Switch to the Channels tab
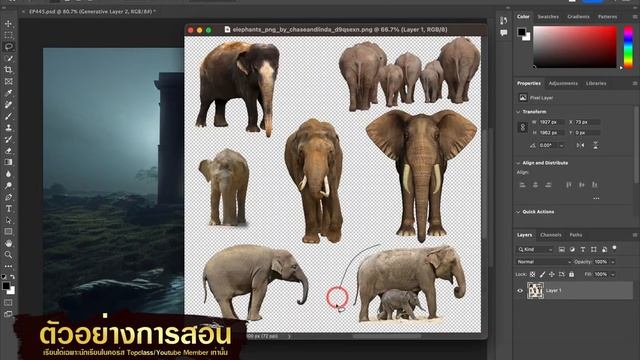Viewport: 640px width, 360px height. pyautogui.click(x=551, y=235)
